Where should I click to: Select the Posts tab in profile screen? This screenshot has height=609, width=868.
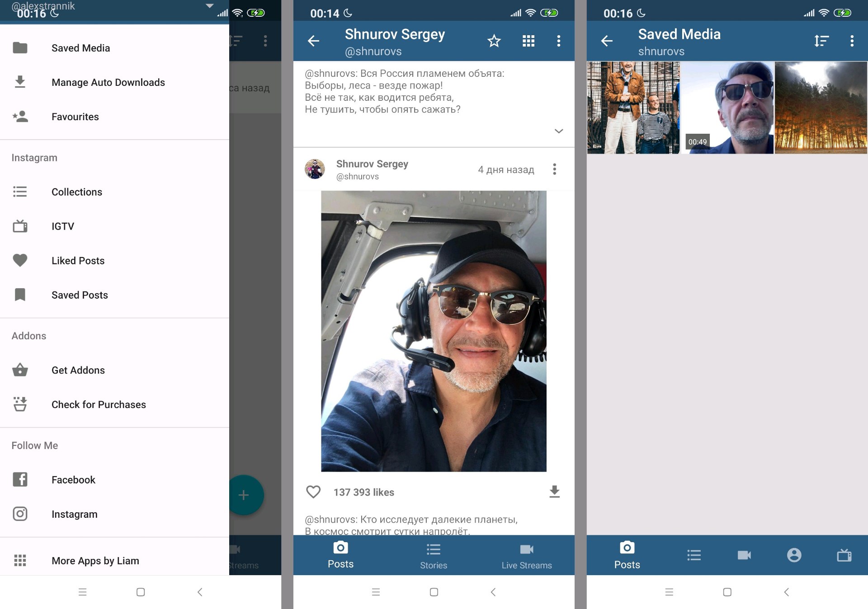coord(340,555)
